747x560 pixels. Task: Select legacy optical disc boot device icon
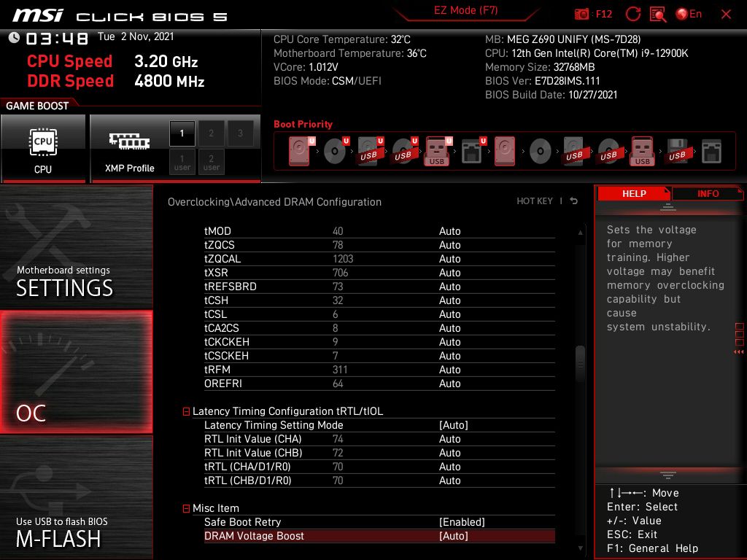click(541, 152)
